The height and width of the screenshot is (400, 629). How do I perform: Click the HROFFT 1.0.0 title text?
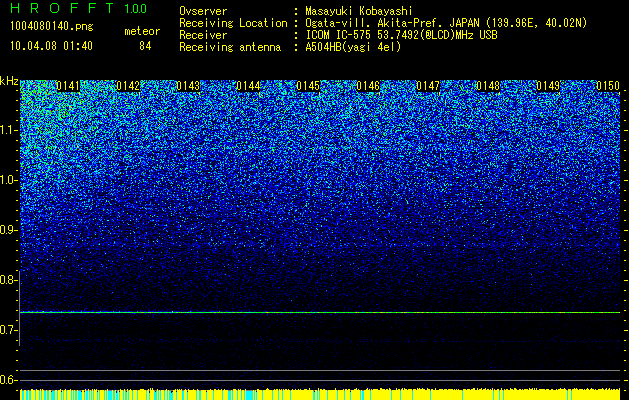coord(78,8)
